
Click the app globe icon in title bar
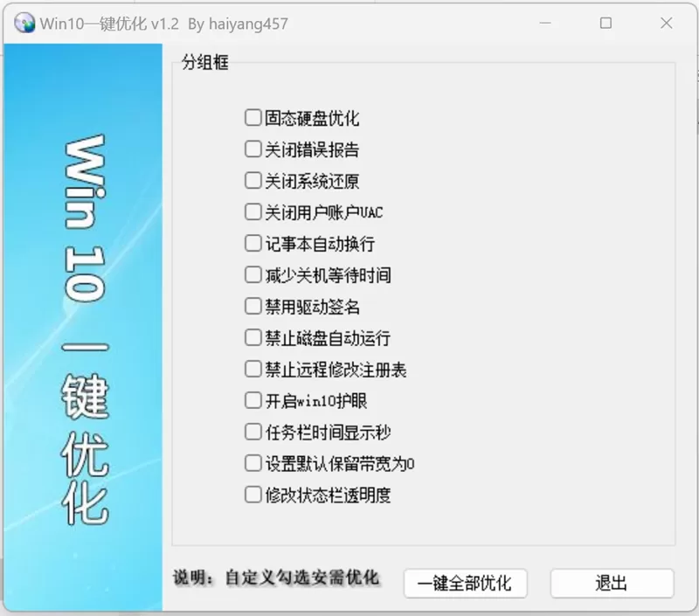coord(24,24)
